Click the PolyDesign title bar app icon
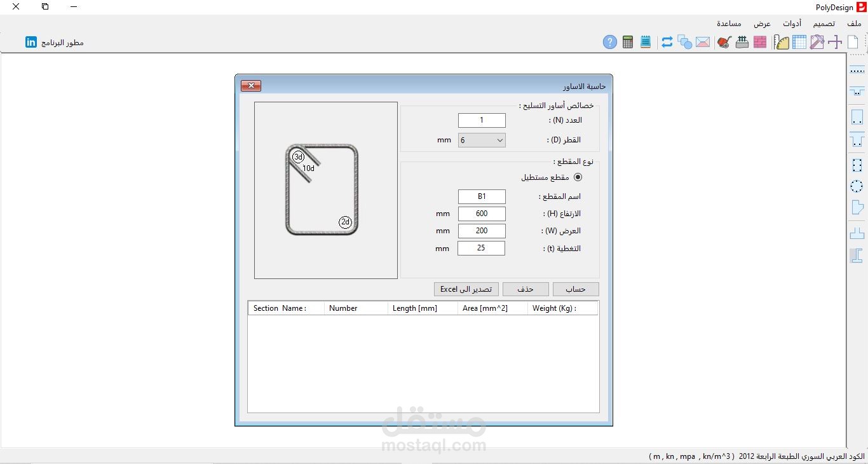868x464 pixels. click(861, 7)
